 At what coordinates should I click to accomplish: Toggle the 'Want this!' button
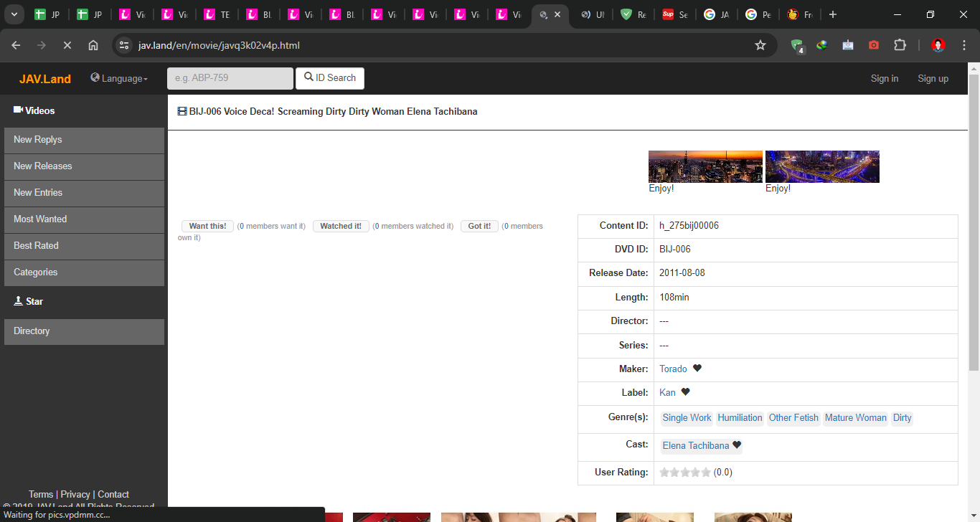(x=207, y=226)
